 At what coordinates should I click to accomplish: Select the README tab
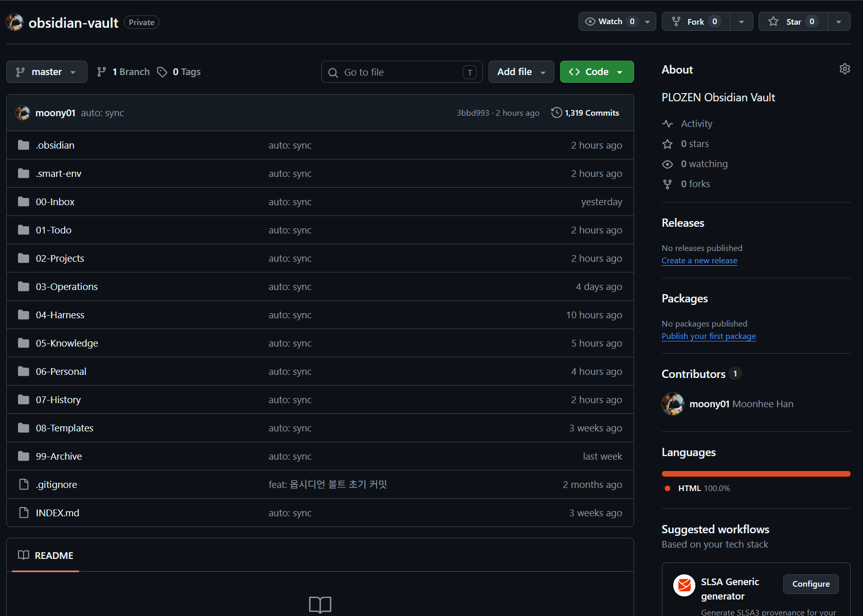[x=46, y=555]
